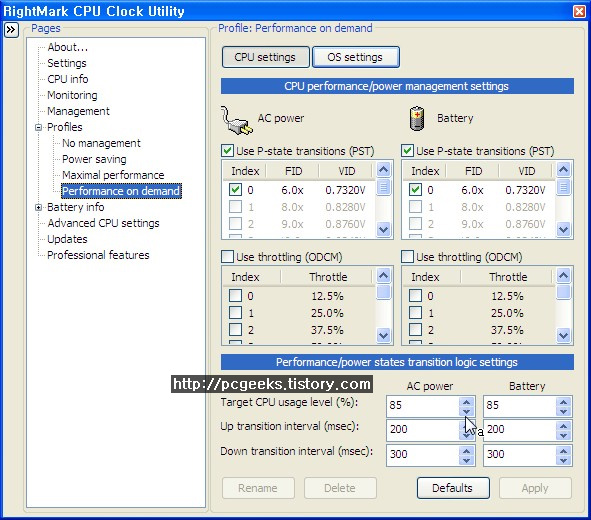Click the Delete button
Image resolution: width=591 pixels, height=520 pixels.
tap(340, 488)
